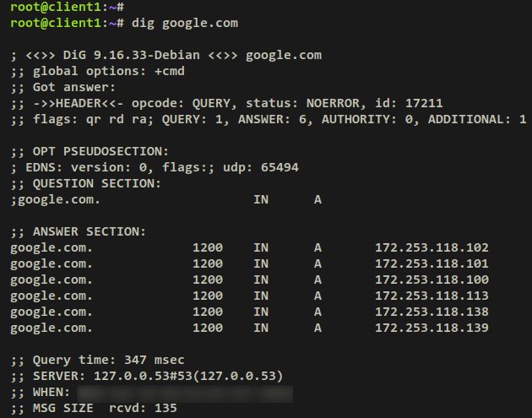Click the udp: 65494 value

coord(261,167)
